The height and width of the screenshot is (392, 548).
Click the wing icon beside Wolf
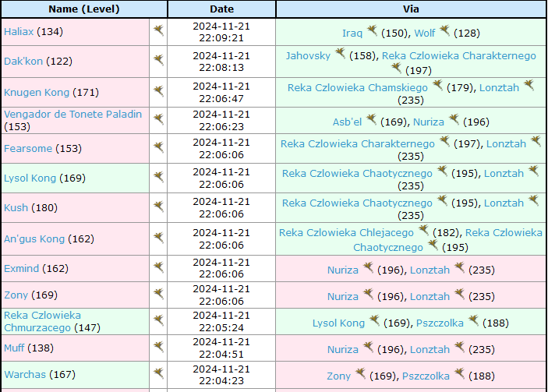(444, 31)
